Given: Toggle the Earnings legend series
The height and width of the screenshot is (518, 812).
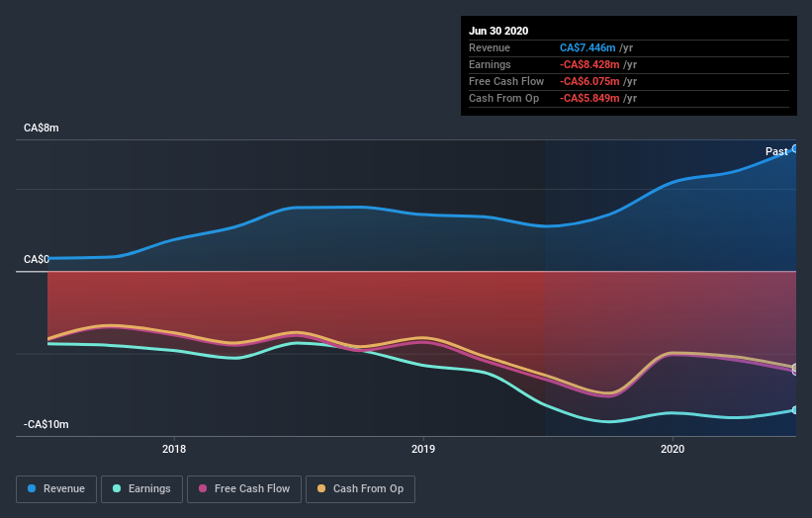Looking at the screenshot, I should tap(141, 489).
